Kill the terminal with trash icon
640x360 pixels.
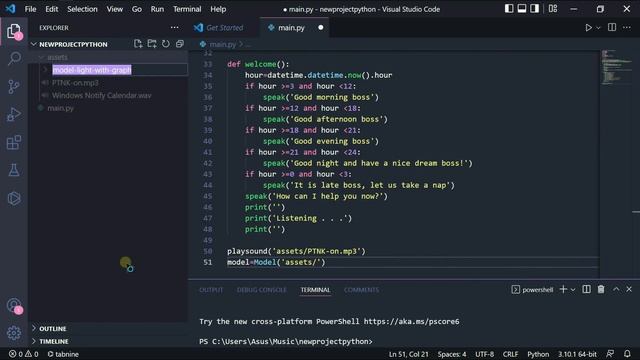point(601,289)
